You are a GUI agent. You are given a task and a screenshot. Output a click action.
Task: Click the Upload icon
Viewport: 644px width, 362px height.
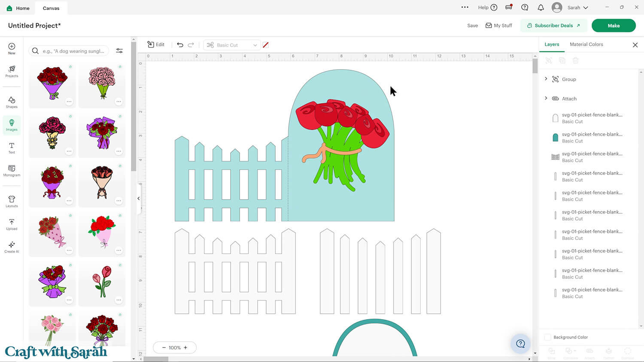click(x=12, y=224)
